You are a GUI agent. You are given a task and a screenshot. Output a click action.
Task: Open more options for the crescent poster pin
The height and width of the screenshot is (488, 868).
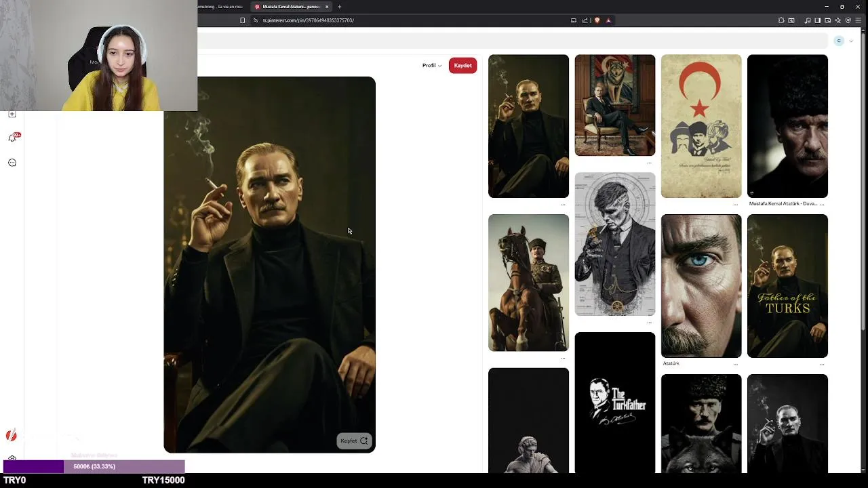tap(736, 204)
